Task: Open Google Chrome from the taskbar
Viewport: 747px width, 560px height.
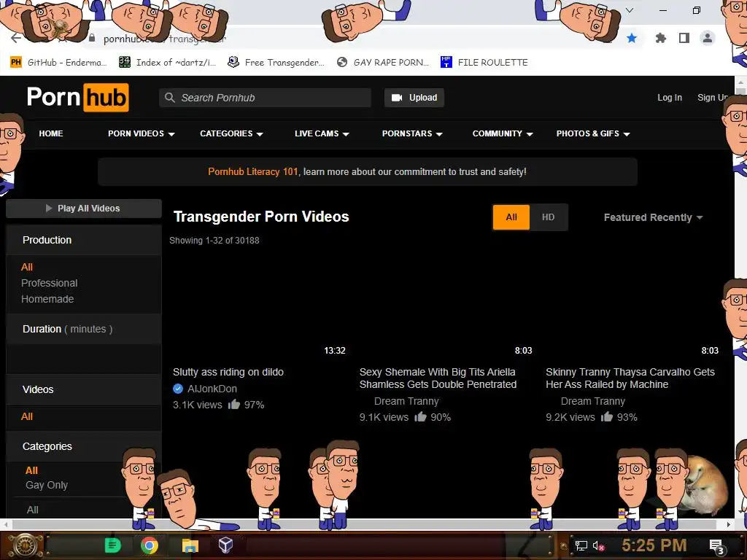Action: pyautogui.click(x=149, y=545)
